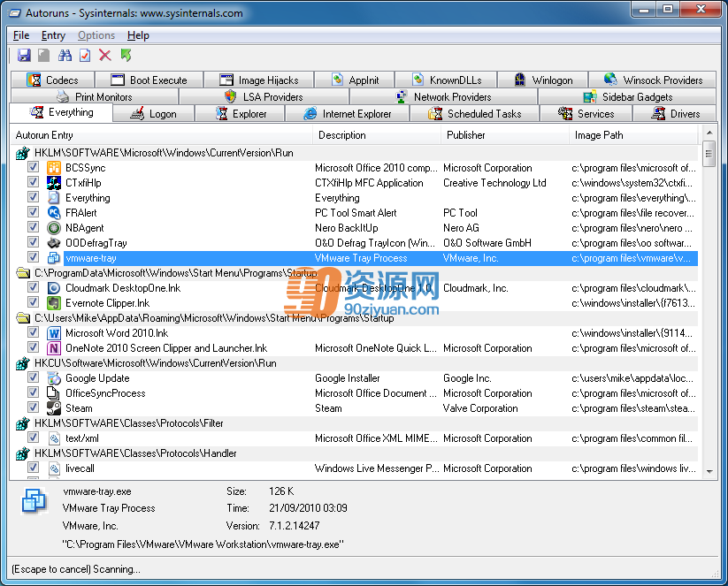Image resolution: width=728 pixels, height=586 pixels.
Task: Switch to the Winsock Providers tab
Action: 652,80
